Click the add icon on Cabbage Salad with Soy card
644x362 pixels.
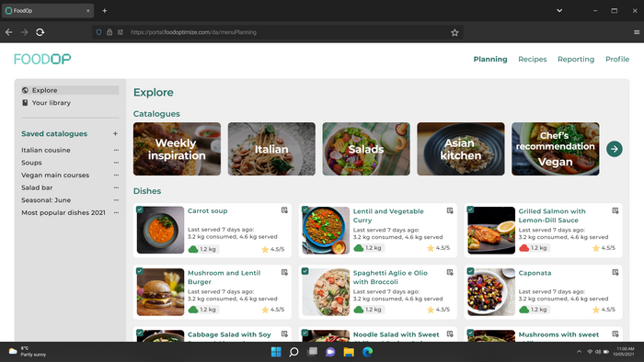tap(284, 334)
